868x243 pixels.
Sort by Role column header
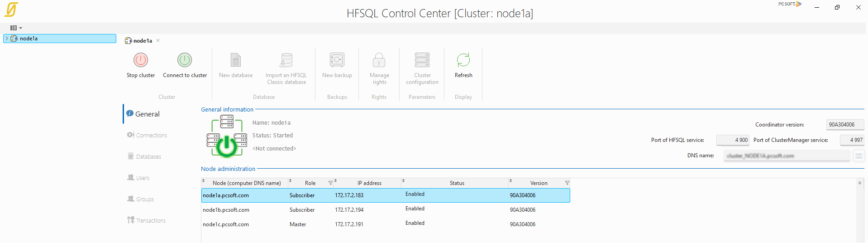(310, 183)
